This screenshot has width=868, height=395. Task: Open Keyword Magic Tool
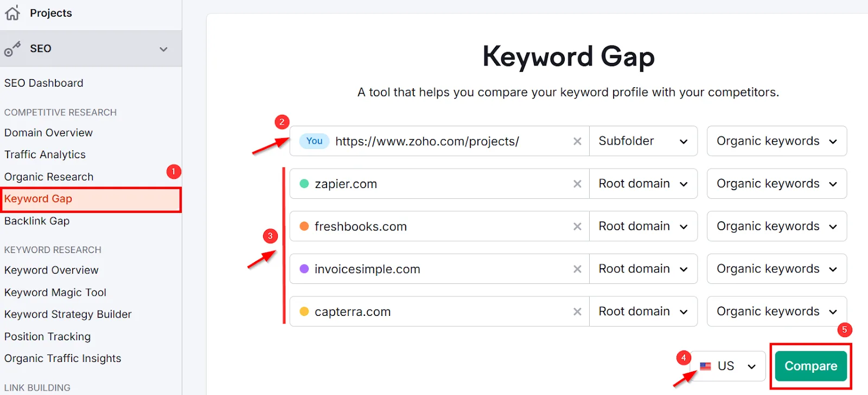[x=55, y=292]
